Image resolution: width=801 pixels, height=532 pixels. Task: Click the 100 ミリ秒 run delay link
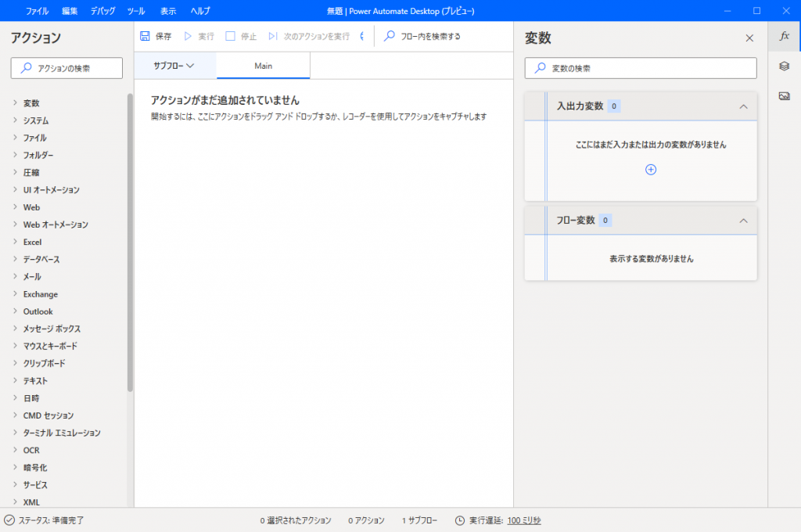pos(523,520)
